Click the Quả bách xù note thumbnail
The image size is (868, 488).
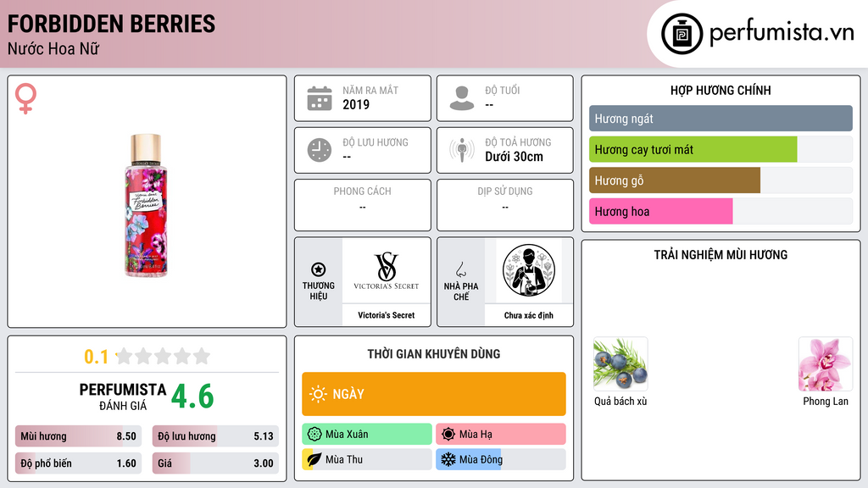click(x=620, y=364)
